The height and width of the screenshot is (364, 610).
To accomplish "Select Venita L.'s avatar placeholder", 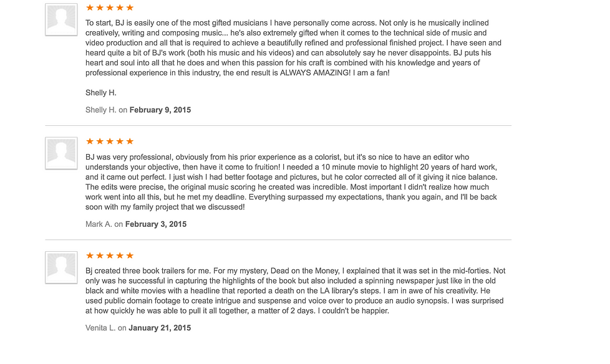I will 62,267.
